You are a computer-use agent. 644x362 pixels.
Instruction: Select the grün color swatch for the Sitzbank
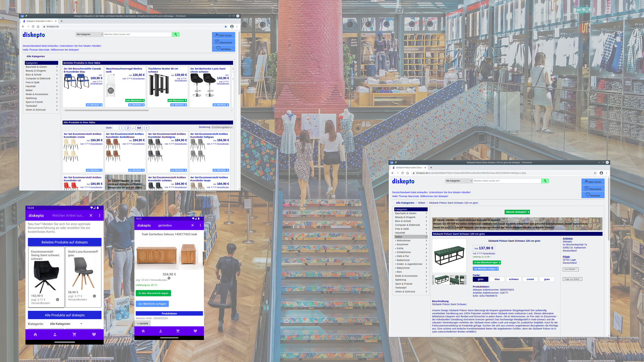[x=480, y=279]
